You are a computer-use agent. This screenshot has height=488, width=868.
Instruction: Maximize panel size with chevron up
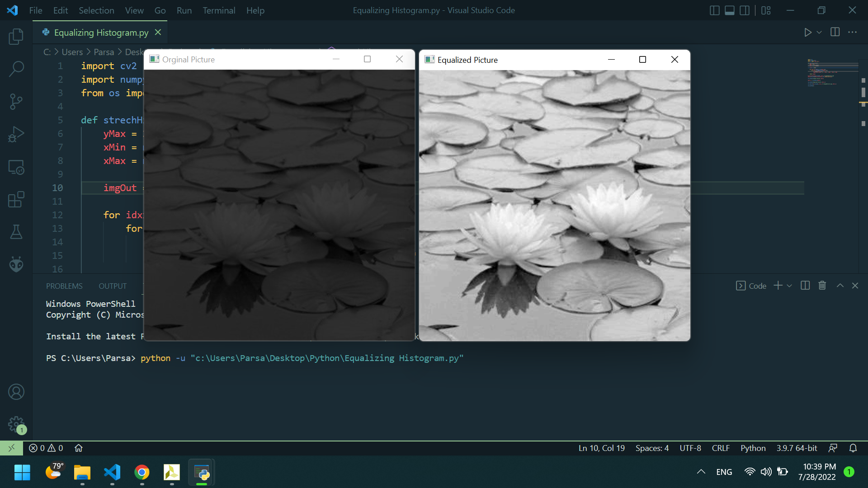click(840, 286)
